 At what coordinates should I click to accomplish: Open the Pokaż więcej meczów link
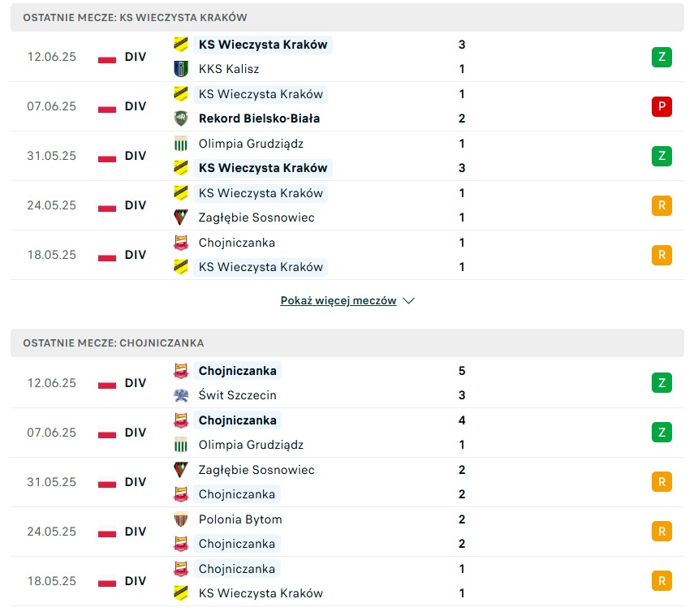tap(338, 300)
